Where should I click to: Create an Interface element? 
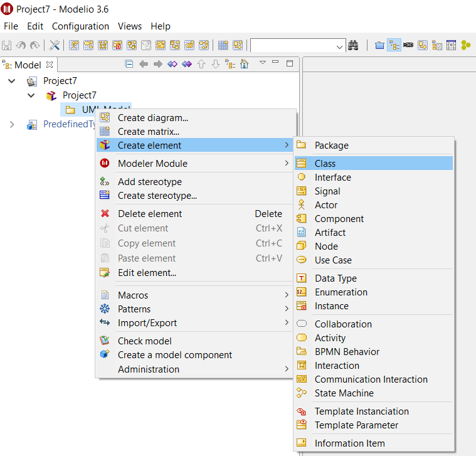(374, 178)
